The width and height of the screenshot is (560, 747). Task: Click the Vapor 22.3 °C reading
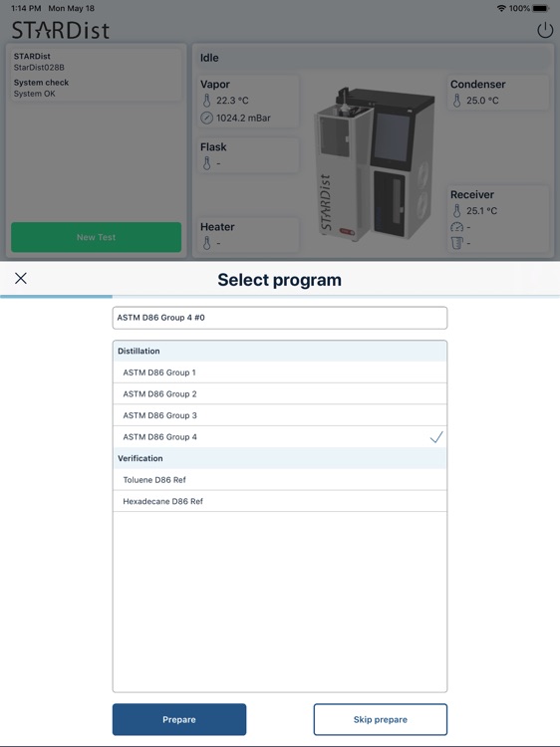click(x=232, y=101)
